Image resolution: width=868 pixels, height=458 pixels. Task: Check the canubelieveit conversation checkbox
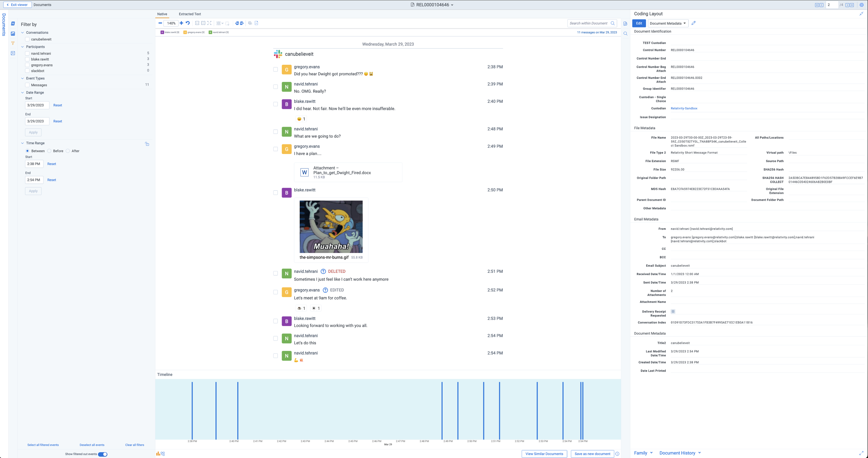(x=27, y=39)
